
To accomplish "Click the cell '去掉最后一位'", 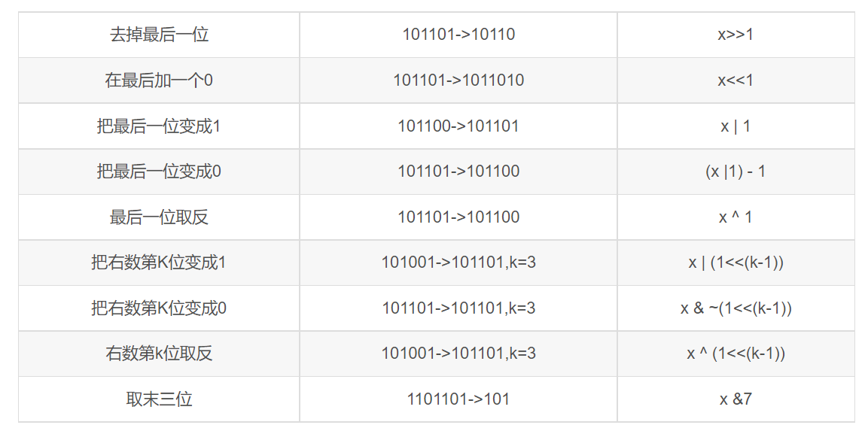I will [x=159, y=35].
